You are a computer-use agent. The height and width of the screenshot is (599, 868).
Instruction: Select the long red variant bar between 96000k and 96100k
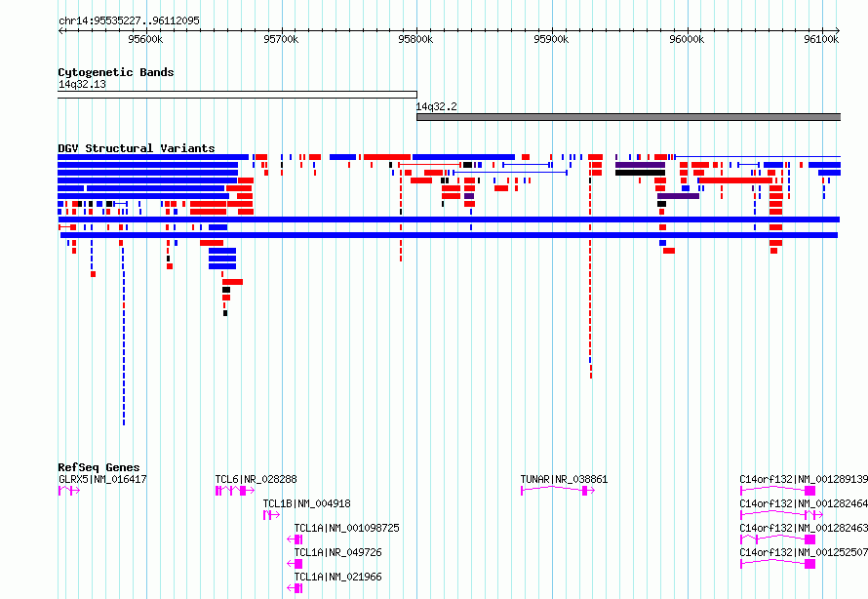[x=735, y=180]
